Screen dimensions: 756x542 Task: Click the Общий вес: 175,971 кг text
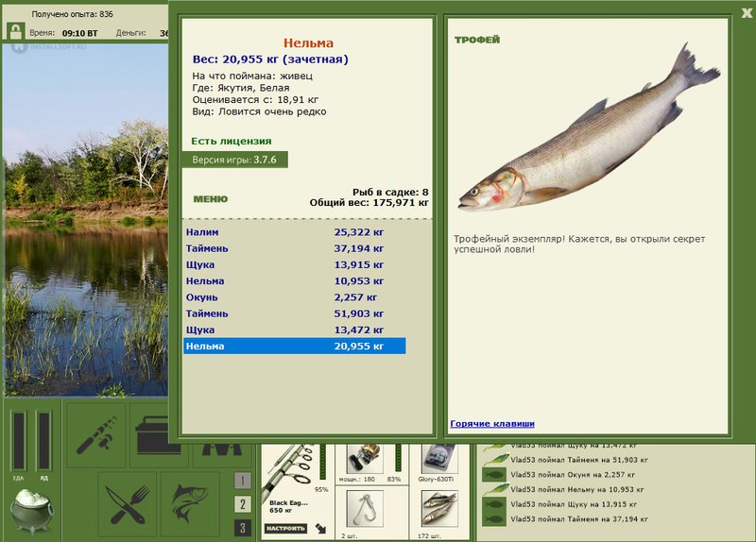pyautogui.click(x=369, y=203)
